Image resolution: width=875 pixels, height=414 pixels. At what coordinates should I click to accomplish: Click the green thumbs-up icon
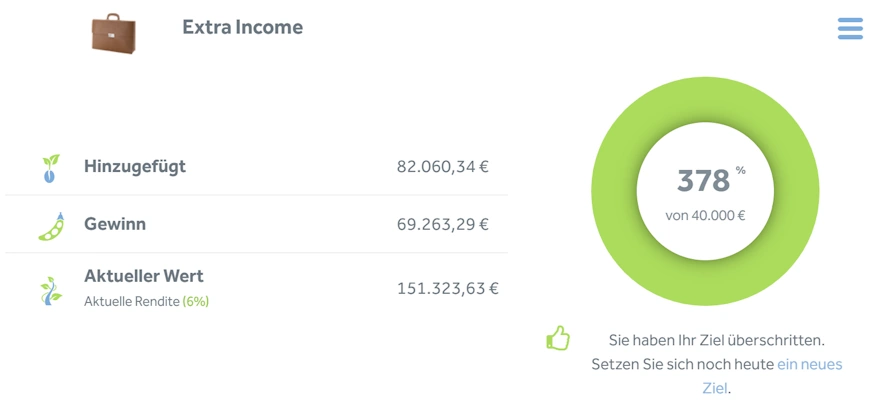pyautogui.click(x=558, y=339)
